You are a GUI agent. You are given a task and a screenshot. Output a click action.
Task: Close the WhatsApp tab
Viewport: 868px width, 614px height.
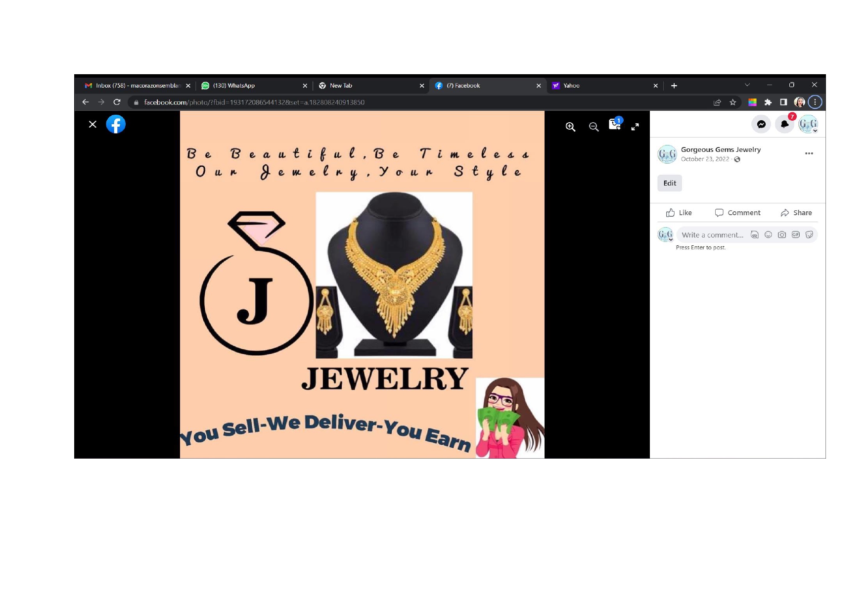[x=305, y=86]
